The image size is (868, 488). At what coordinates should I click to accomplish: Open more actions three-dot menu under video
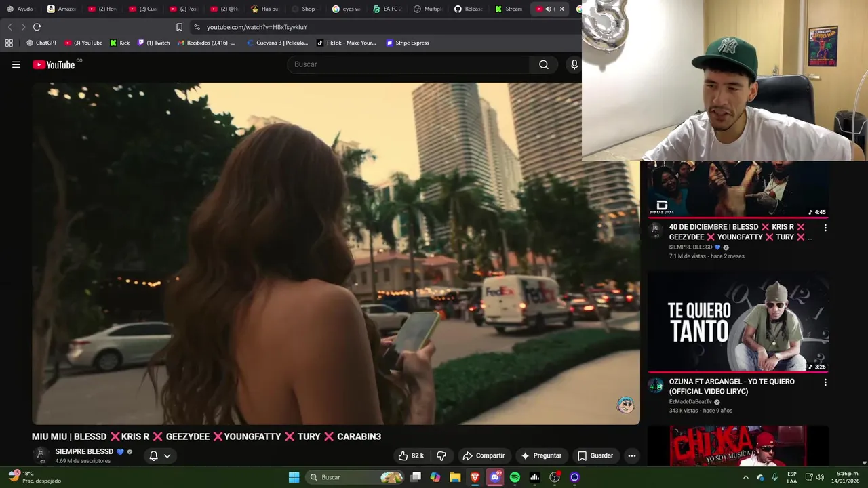pos(632,455)
